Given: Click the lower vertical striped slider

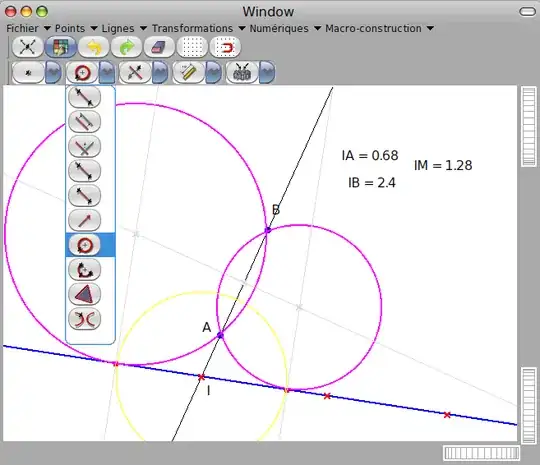Looking at the screenshot, I should click(x=529, y=406).
